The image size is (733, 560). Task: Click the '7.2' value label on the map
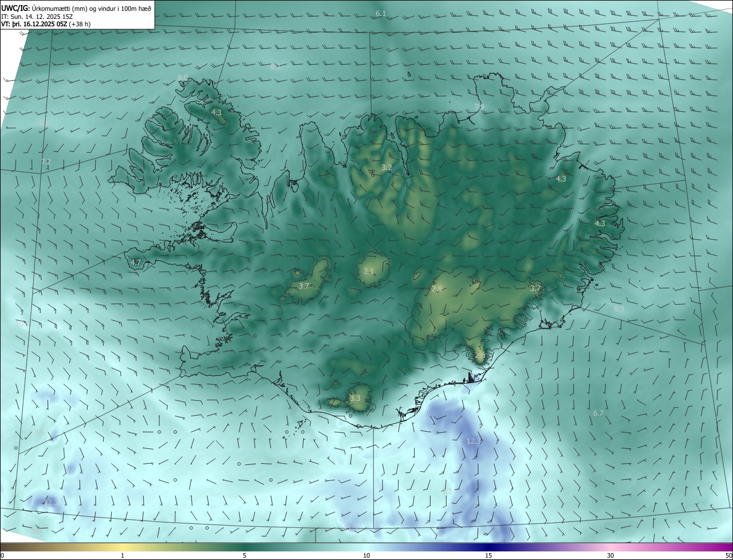[x=46, y=162]
